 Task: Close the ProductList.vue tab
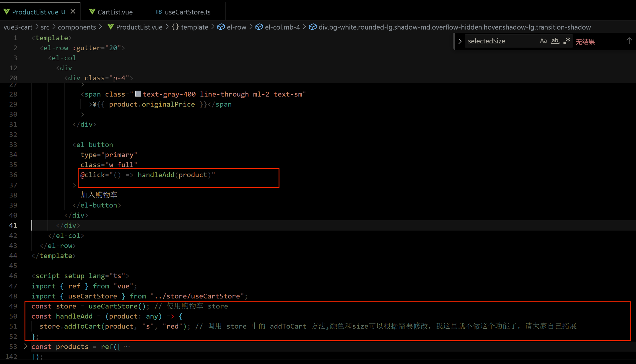coord(73,12)
